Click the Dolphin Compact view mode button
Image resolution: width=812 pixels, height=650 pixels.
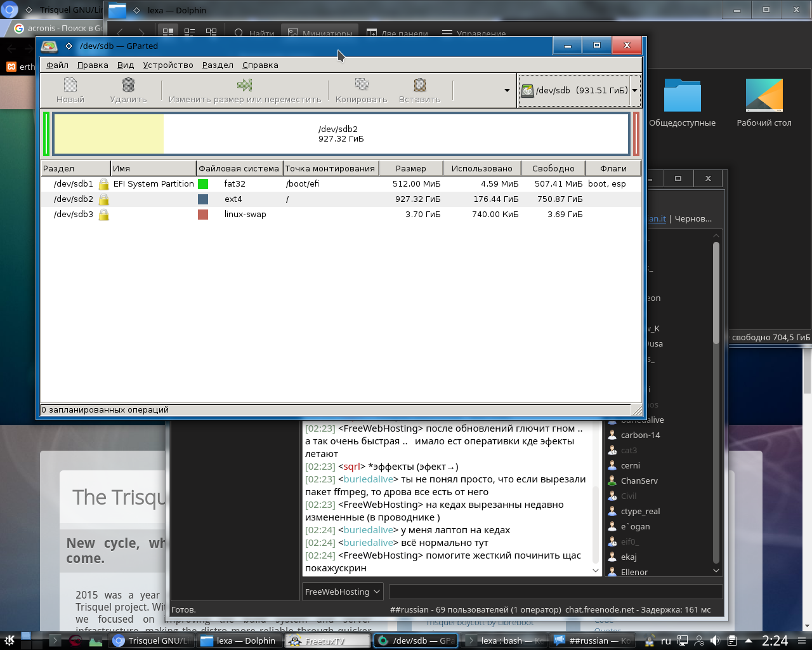coord(190,32)
